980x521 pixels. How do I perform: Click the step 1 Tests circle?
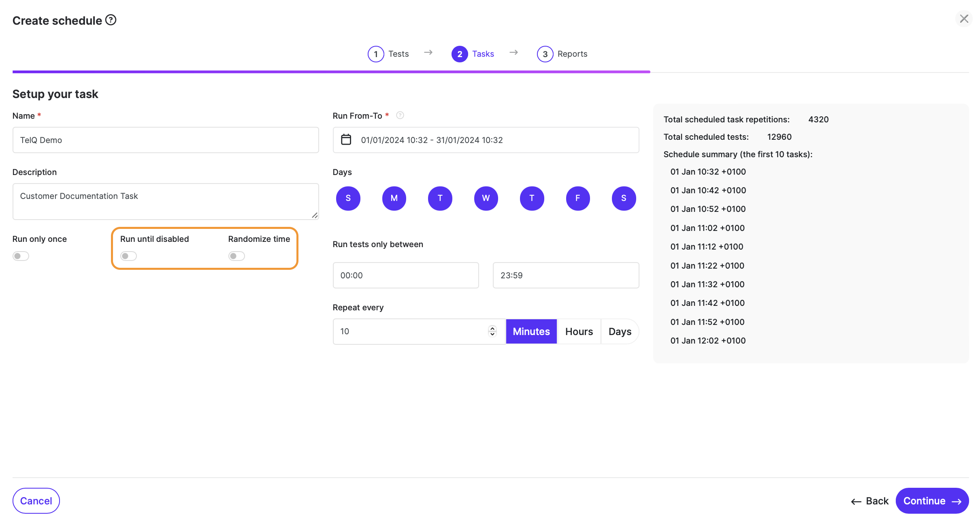tap(375, 54)
